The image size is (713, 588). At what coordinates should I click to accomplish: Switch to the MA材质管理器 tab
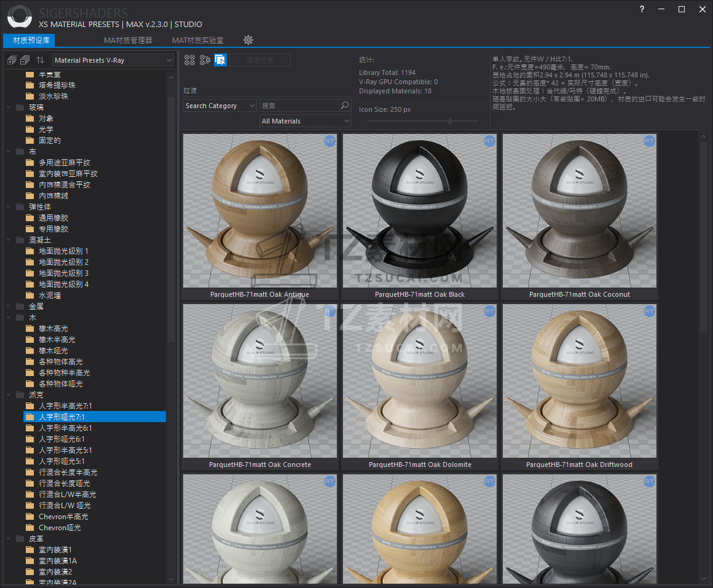(x=128, y=41)
